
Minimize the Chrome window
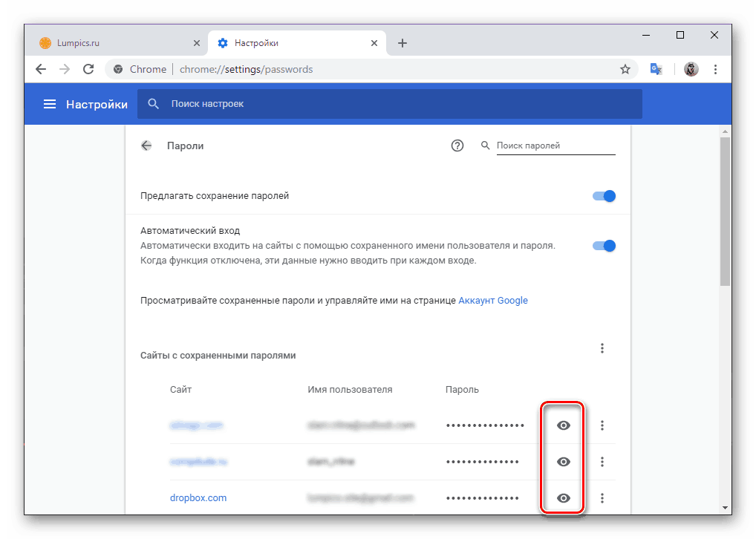(646, 35)
